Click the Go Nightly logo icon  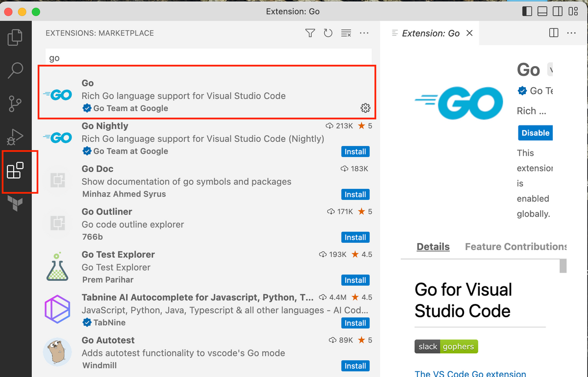pyautogui.click(x=57, y=138)
